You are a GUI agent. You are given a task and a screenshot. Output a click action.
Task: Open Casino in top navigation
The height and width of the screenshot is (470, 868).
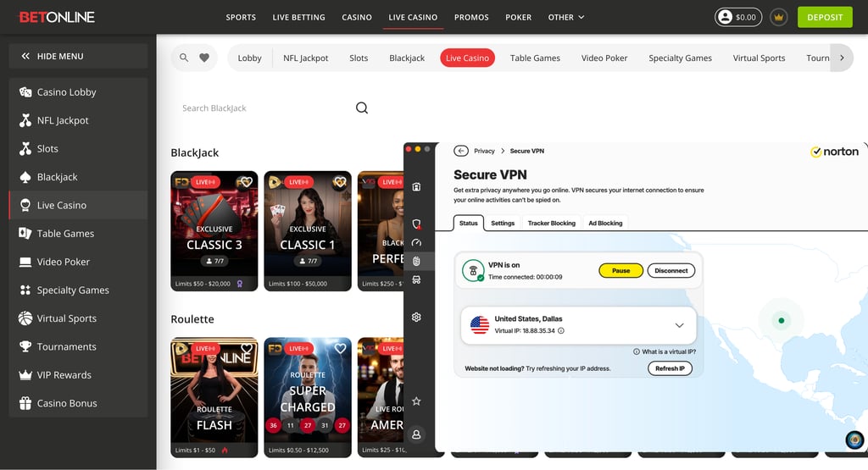pos(357,17)
